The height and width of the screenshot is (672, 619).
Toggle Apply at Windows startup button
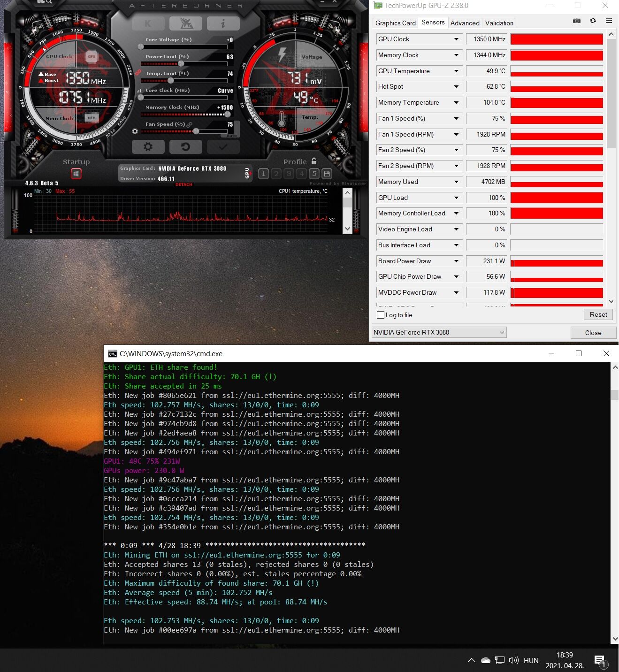click(x=76, y=174)
